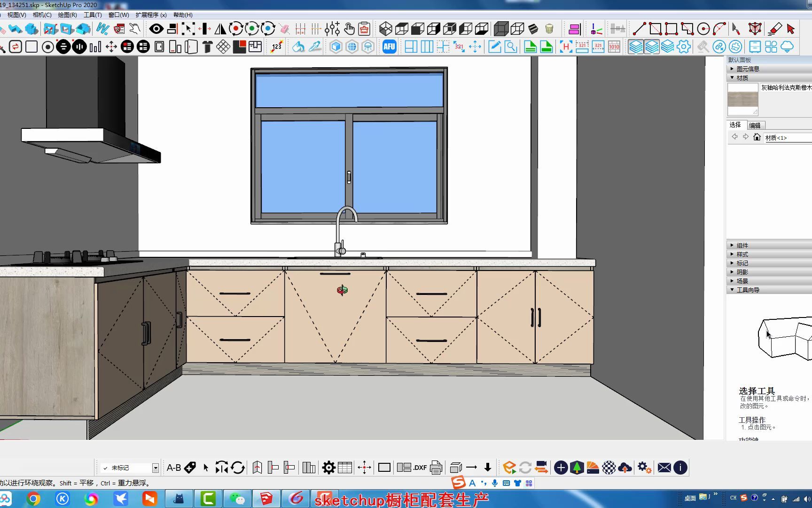Collapse the 工具向导 panel

click(769, 290)
